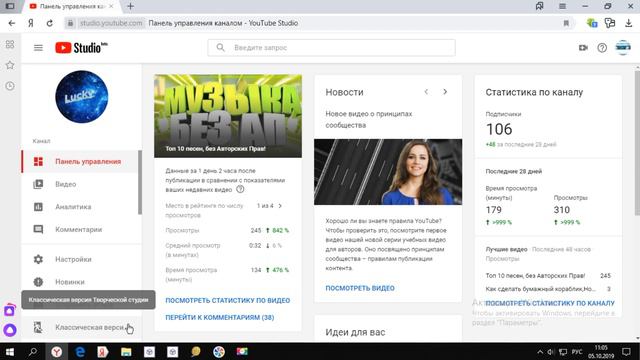Click the Комментарии speech bubble icon
Viewport: 640px width, 360px height.
click(38, 229)
